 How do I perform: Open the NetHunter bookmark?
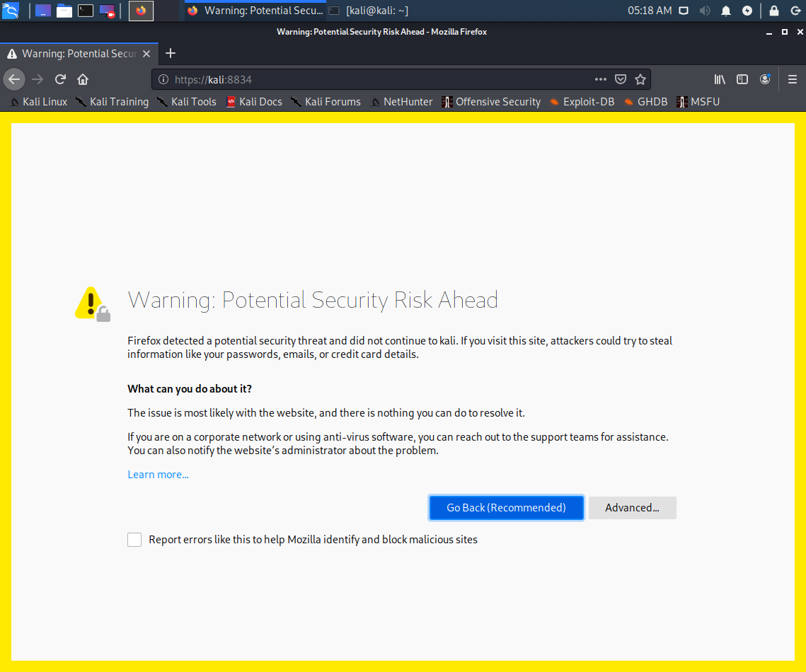pos(401,102)
